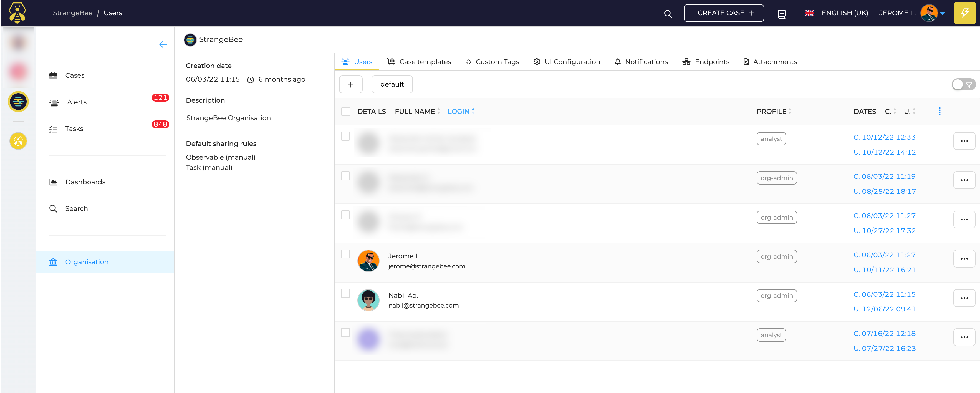Tick checkbox for first analyst row
Viewport: 980px width, 393px height.
pyautogui.click(x=345, y=136)
